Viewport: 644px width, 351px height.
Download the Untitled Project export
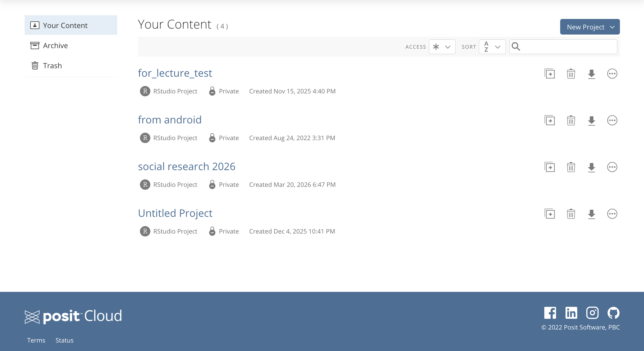591,214
